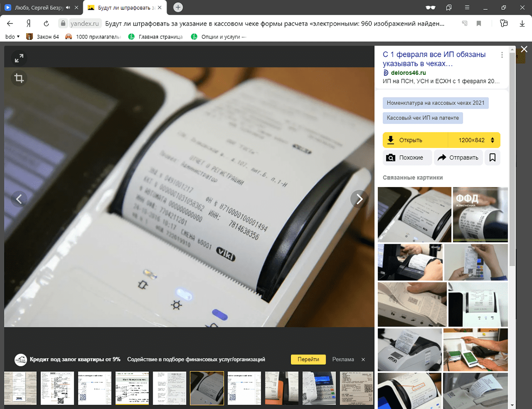Viewport: 532px width, 409px height.
Task: Open the 'Закон 64' bookmark
Action: [x=43, y=37]
